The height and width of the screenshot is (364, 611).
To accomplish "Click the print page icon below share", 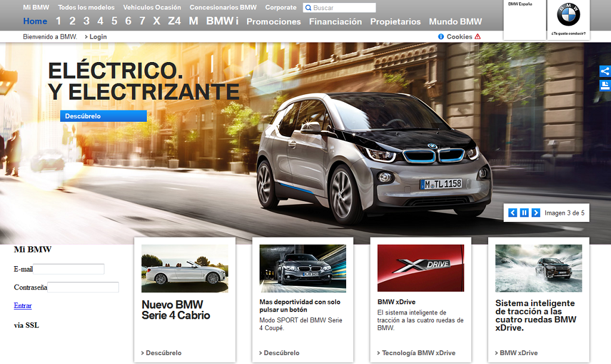I will click(605, 85).
